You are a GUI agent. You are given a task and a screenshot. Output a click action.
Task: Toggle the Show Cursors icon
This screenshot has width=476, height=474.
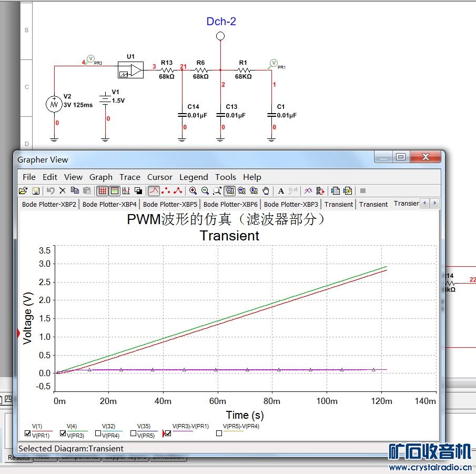click(x=126, y=190)
